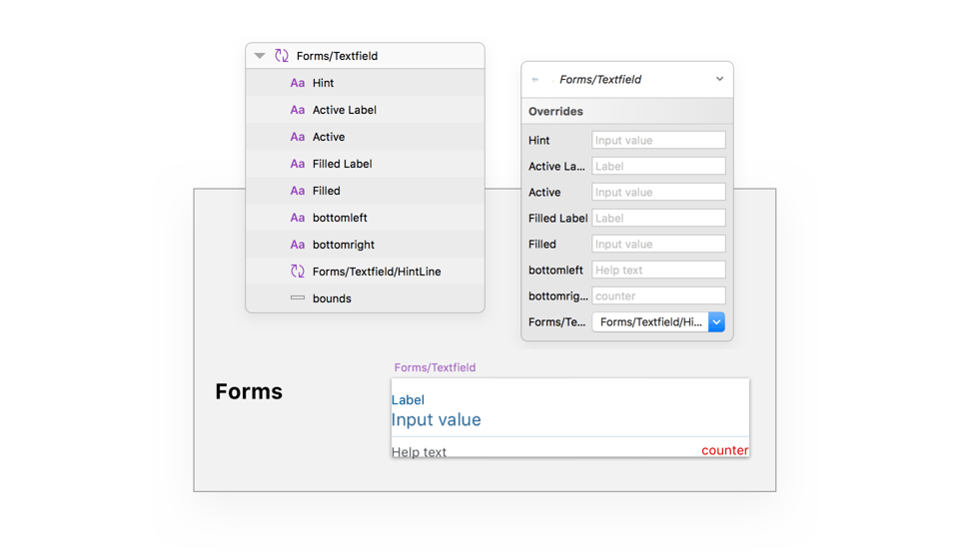Screen dimensions: 969x560
Task: Click the Active override input field
Action: [x=658, y=192]
